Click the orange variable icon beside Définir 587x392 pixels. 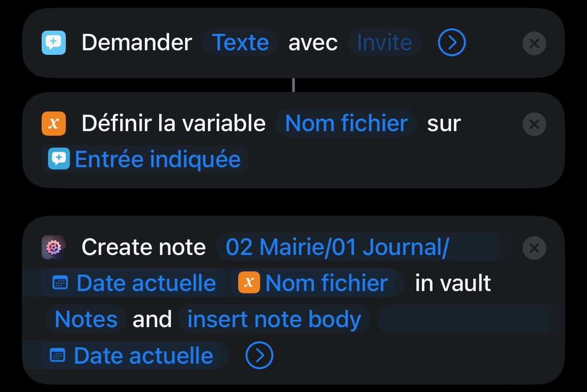coord(53,124)
